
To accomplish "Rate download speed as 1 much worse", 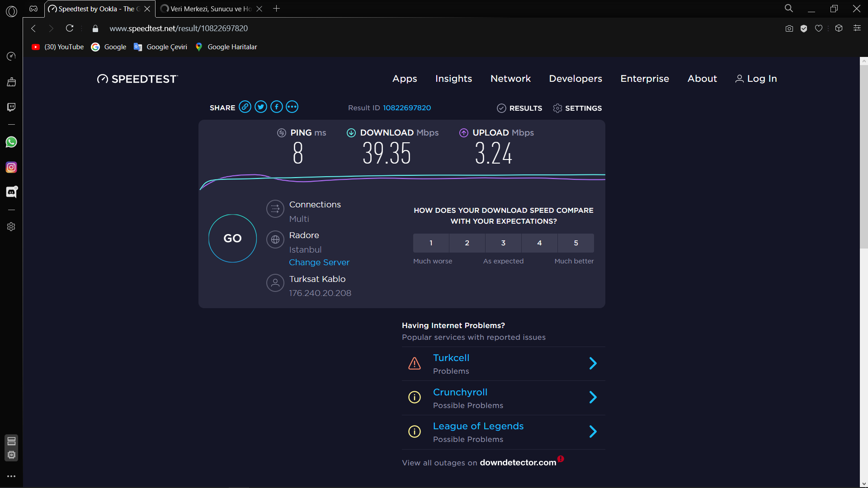I will pyautogui.click(x=431, y=243).
